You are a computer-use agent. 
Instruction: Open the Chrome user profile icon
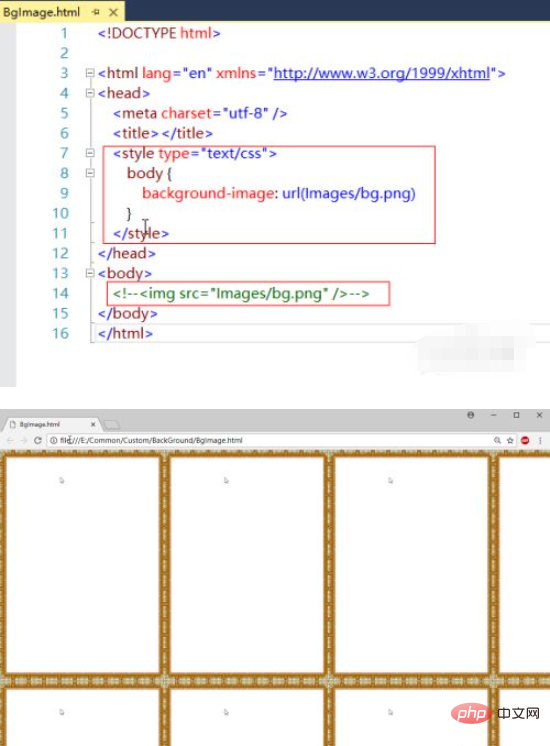[471, 415]
